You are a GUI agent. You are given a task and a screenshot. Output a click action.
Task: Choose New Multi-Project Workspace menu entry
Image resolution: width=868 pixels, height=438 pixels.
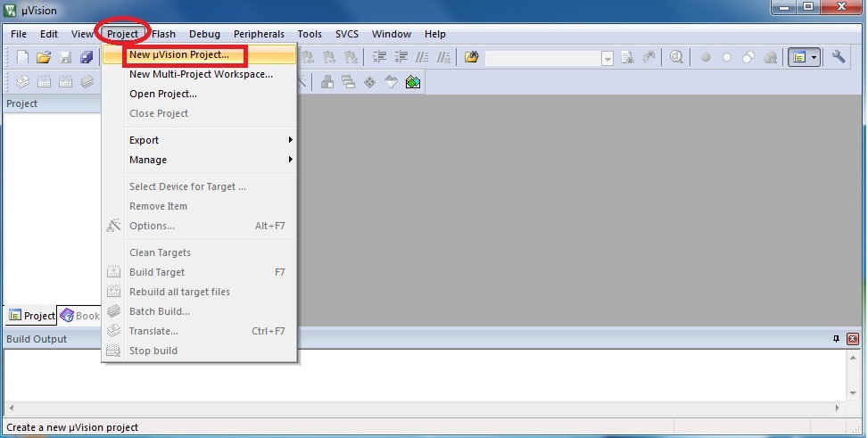point(199,74)
